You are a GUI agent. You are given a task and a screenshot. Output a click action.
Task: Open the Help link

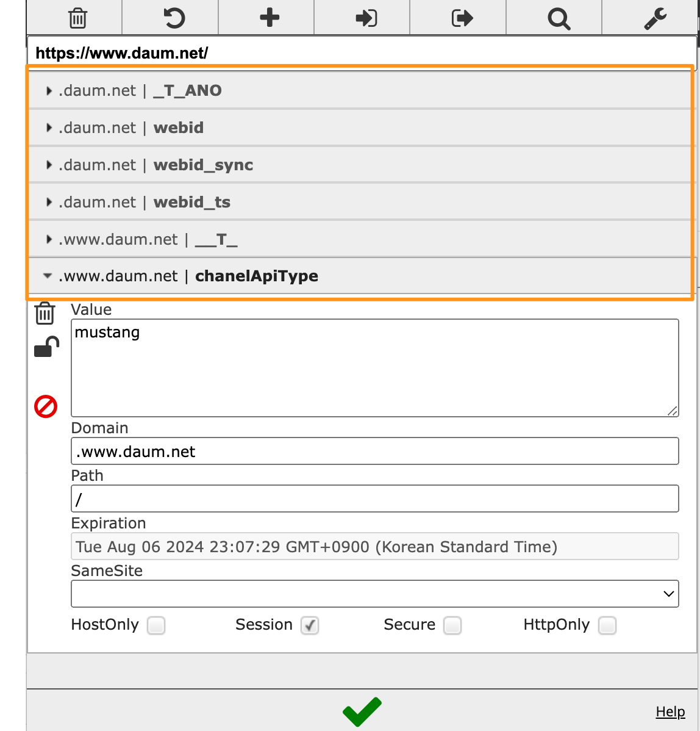670,711
